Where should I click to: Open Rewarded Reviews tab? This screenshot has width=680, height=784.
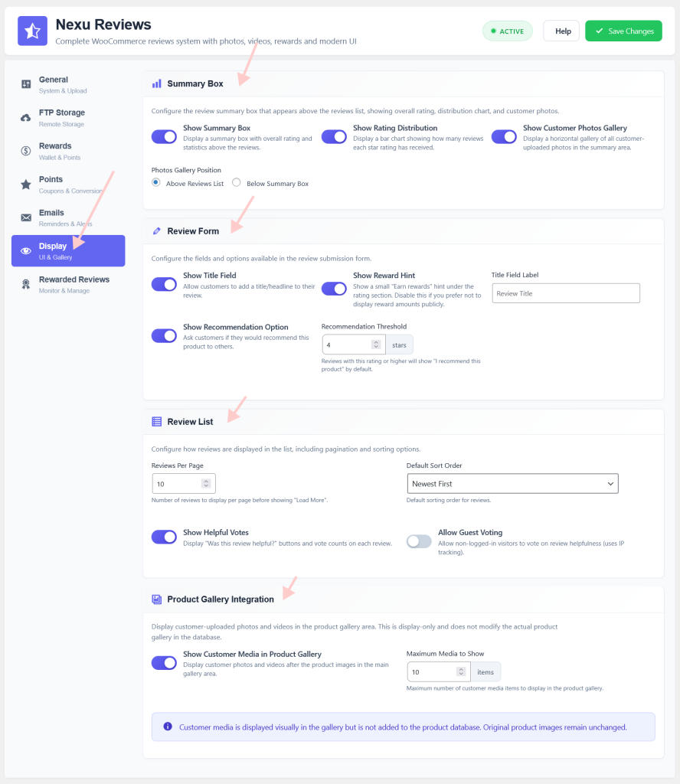click(x=68, y=285)
